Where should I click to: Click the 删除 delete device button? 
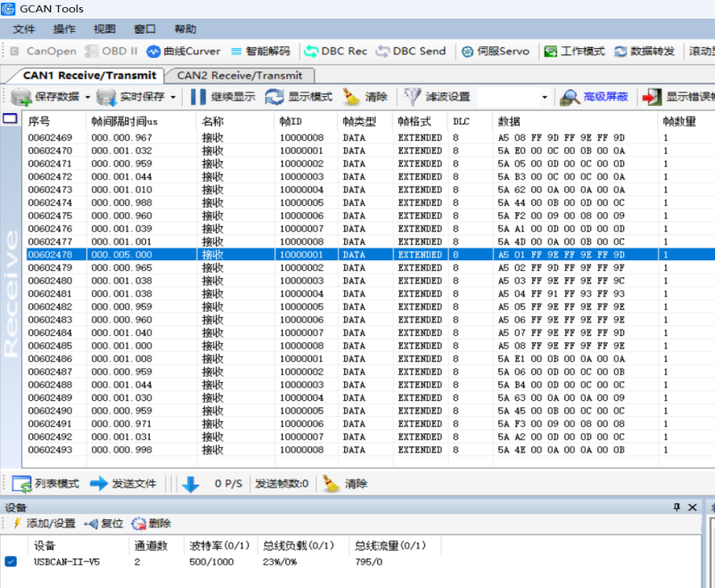pyautogui.click(x=151, y=524)
